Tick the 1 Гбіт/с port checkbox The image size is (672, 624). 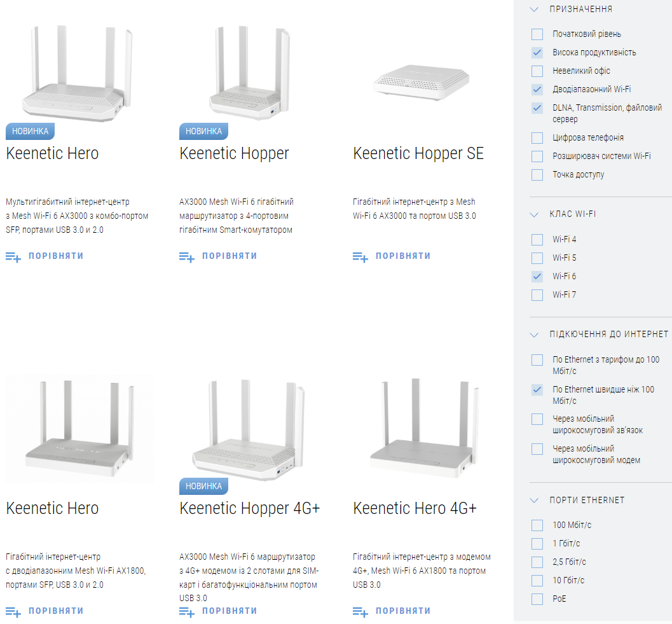click(537, 544)
